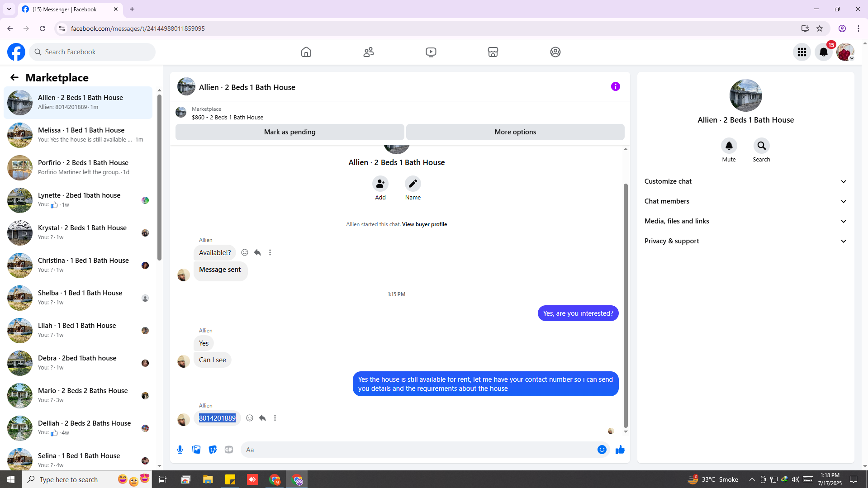
Task: Open Lynette 2bed 1bath house chat
Action: point(78,200)
